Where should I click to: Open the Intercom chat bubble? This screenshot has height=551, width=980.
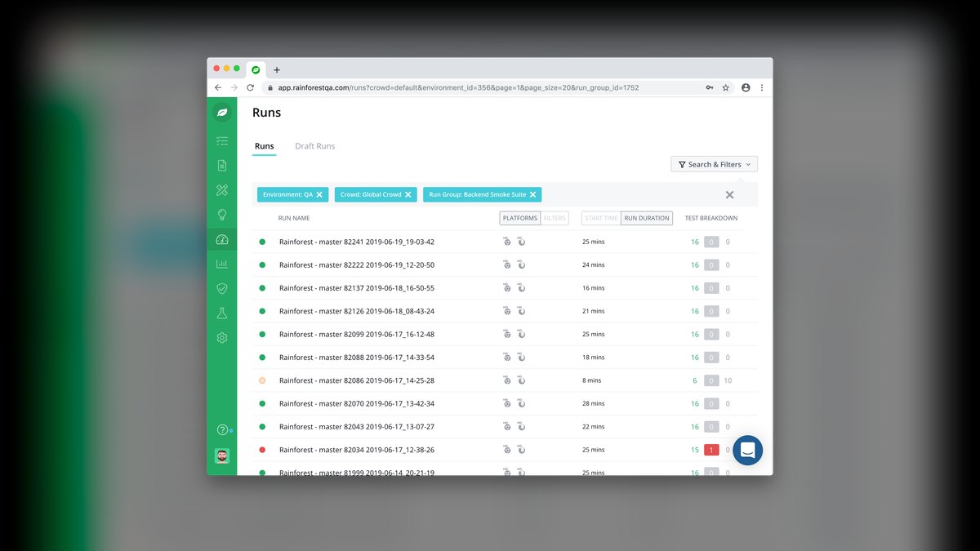pos(747,450)
